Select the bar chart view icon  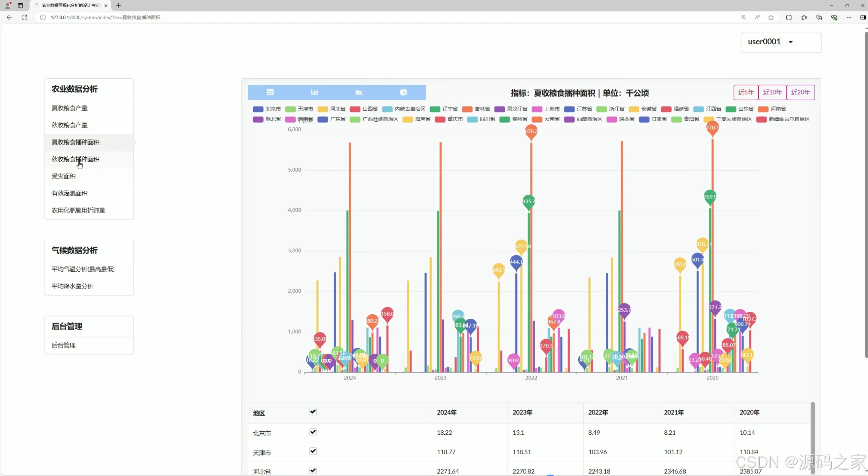point(314,92)
